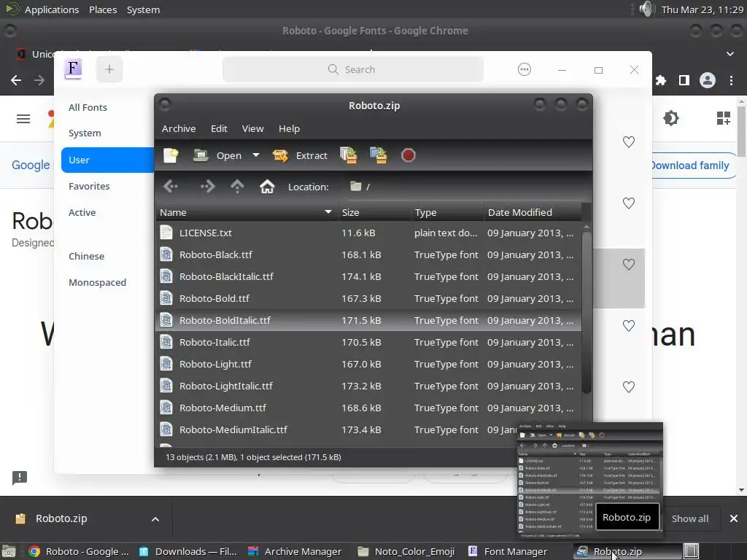Open the Places menu
Image resolution: width=747 pixels, height=560 pixels.
tap(103, 9)
